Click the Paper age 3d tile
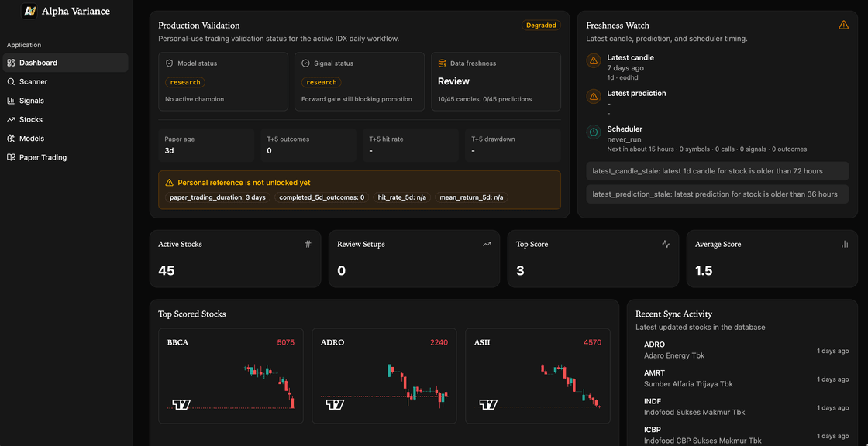The image size is (868, 446). pos(206,145)
